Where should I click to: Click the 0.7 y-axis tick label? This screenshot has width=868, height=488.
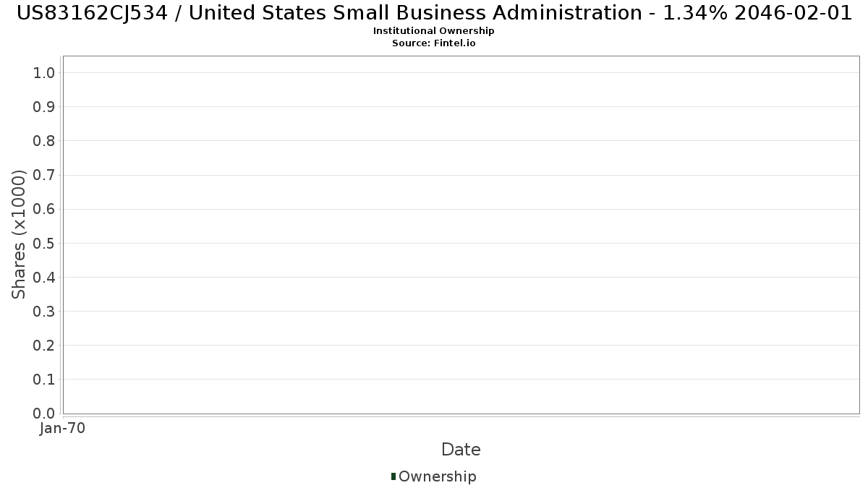point(44,175)
